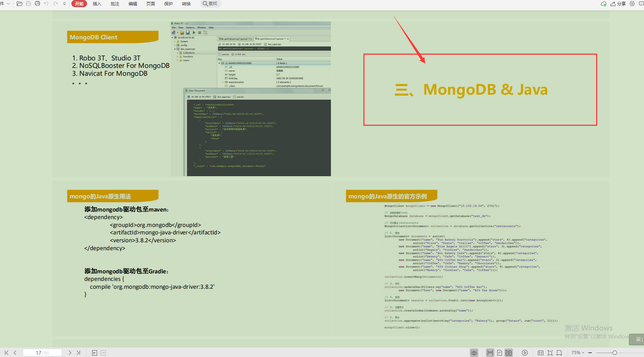644x357 pixels.
Task: Click the text 'NoSQLBooster For MongoDB'
Action: point(124,66)
